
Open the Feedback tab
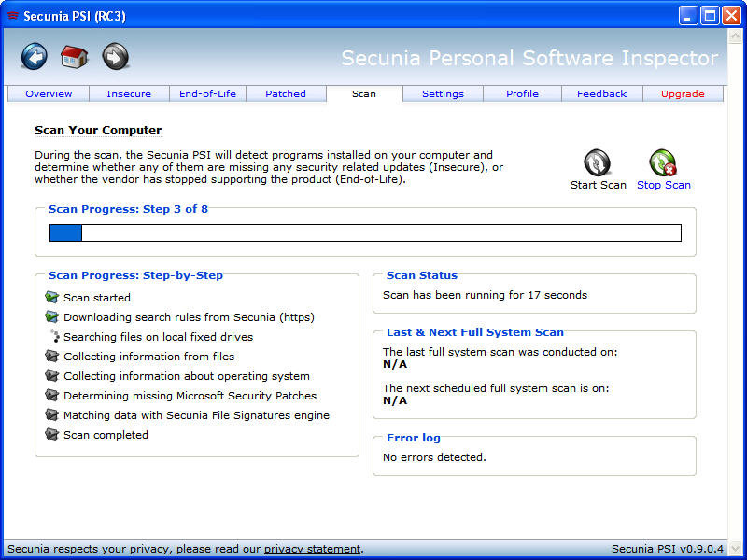pyautogui.click(x=601, y=94)
